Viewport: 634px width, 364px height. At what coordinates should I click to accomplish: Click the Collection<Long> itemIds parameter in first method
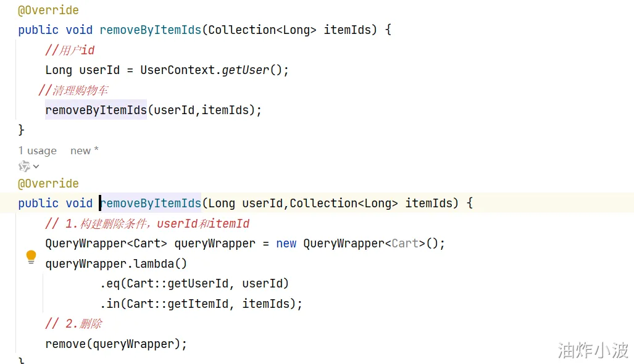point(290,30)
